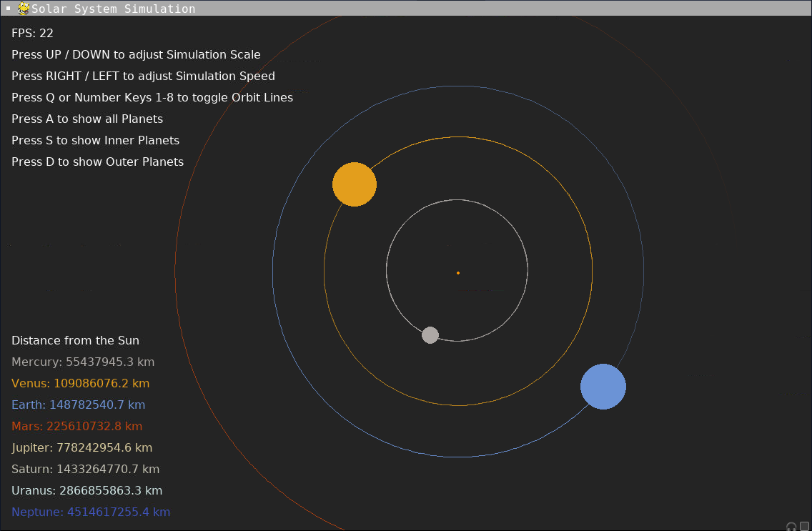812x531 pixels.
Task: Click the RIGHT / LEFT Simulation Speed hint
Action: (x=143, y=76)
